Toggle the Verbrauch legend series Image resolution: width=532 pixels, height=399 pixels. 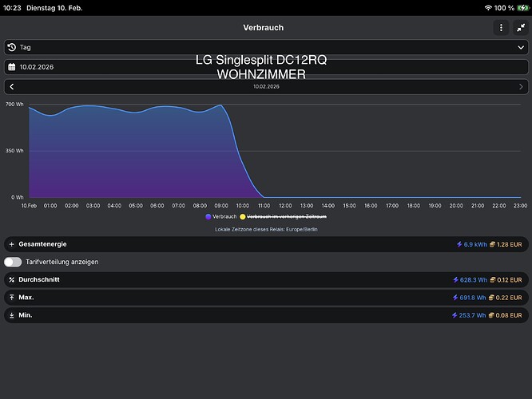pos(221,216)
